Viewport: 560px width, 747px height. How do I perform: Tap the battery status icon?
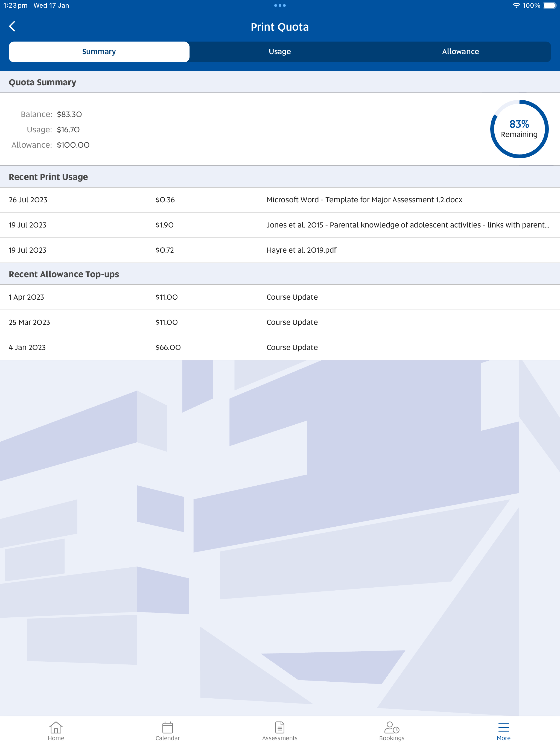pos(549,5)
